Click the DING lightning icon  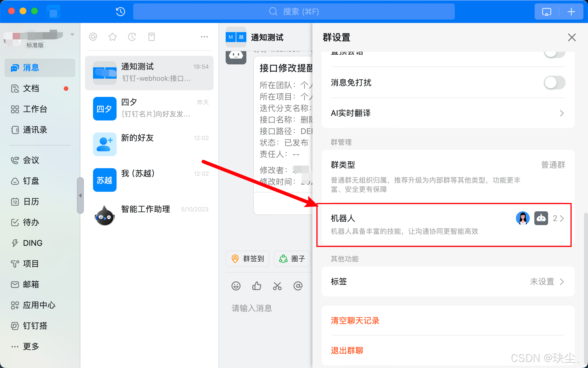click(15, 243)
